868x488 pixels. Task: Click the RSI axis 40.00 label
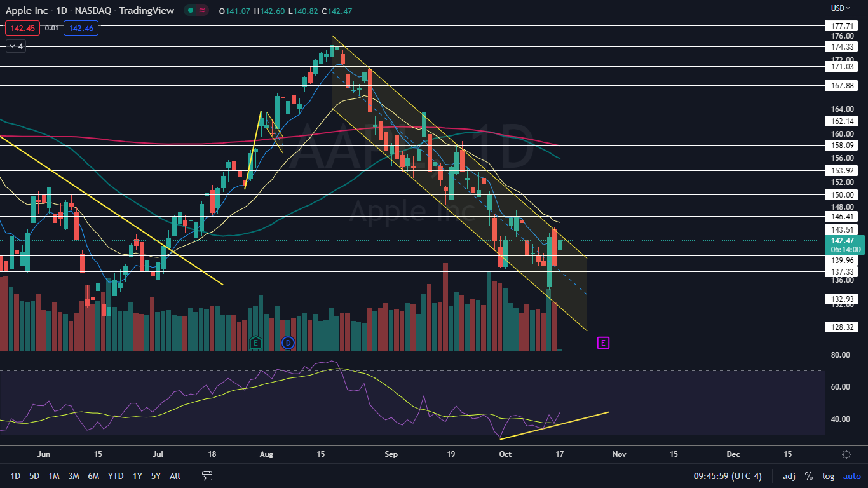tap(840, 419)
